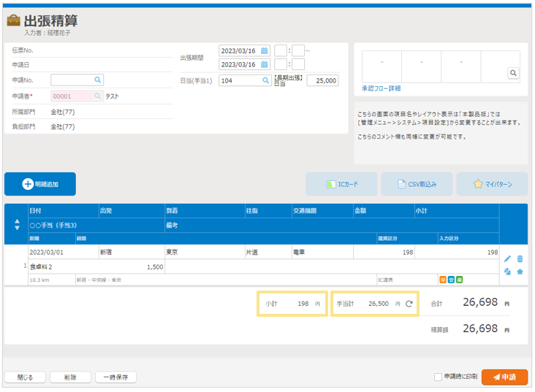
Task: Open approval flow search magnifier
Action: pyautogui.click(x=513, y=73)
